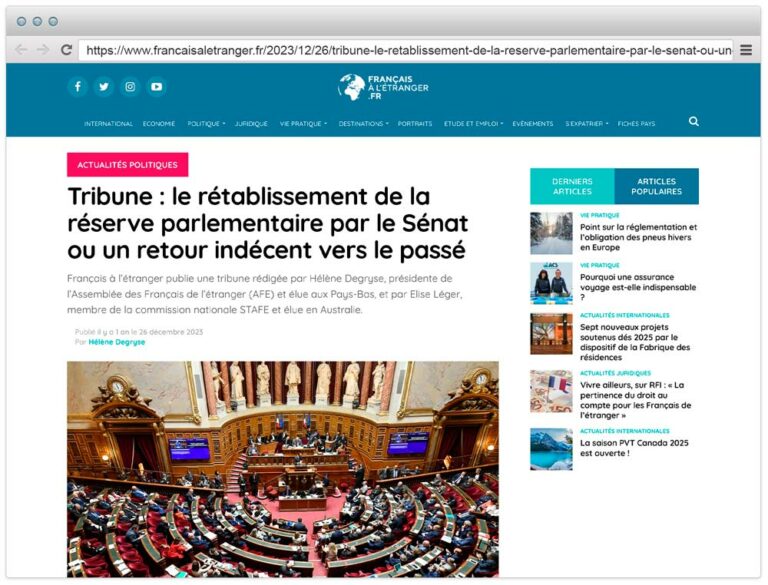Open the assurance voyage indispensable article link
Image resolution: width=768 pixels, height=585 pixels.
[638, 287]
